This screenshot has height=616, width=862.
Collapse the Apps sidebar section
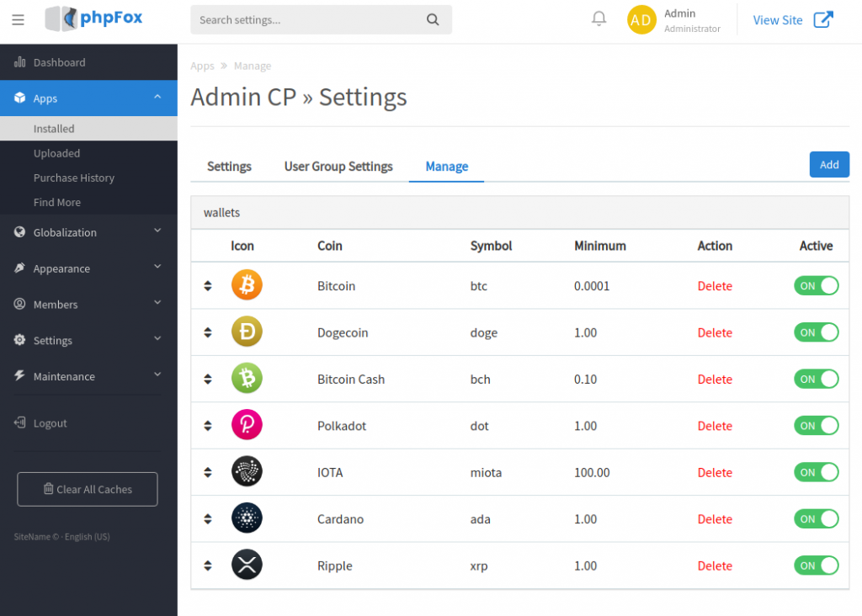click(88, 98)
